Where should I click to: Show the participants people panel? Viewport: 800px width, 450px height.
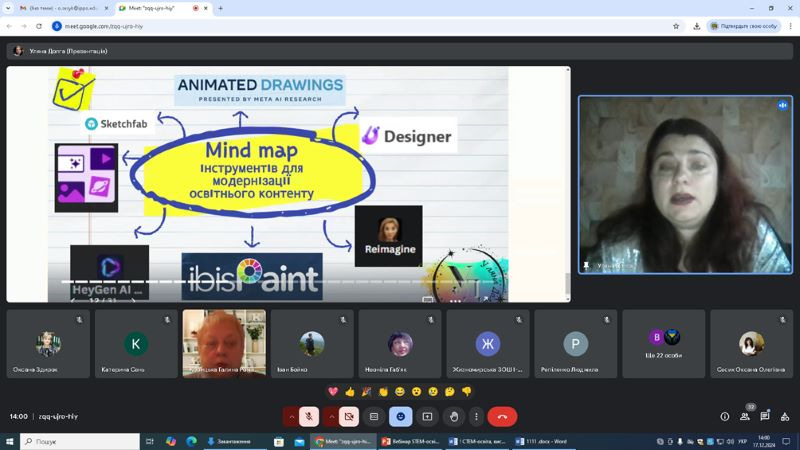click(x=745, y=417)
